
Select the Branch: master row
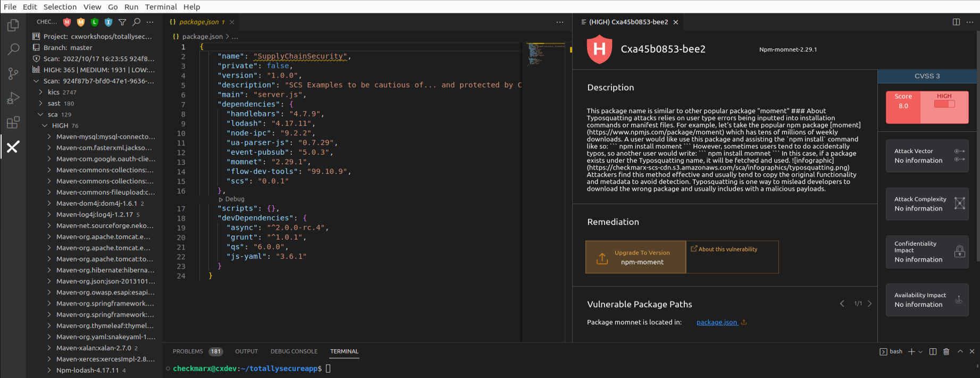click(94, 47)
